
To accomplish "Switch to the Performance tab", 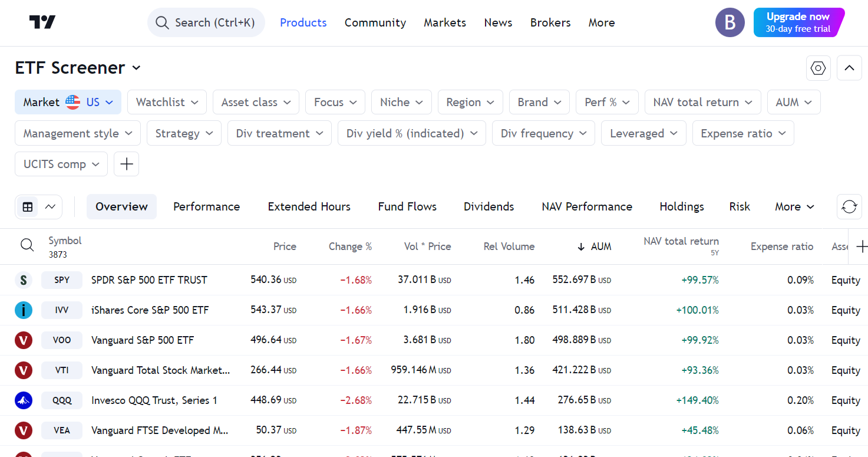I will (x=206, y=207).
